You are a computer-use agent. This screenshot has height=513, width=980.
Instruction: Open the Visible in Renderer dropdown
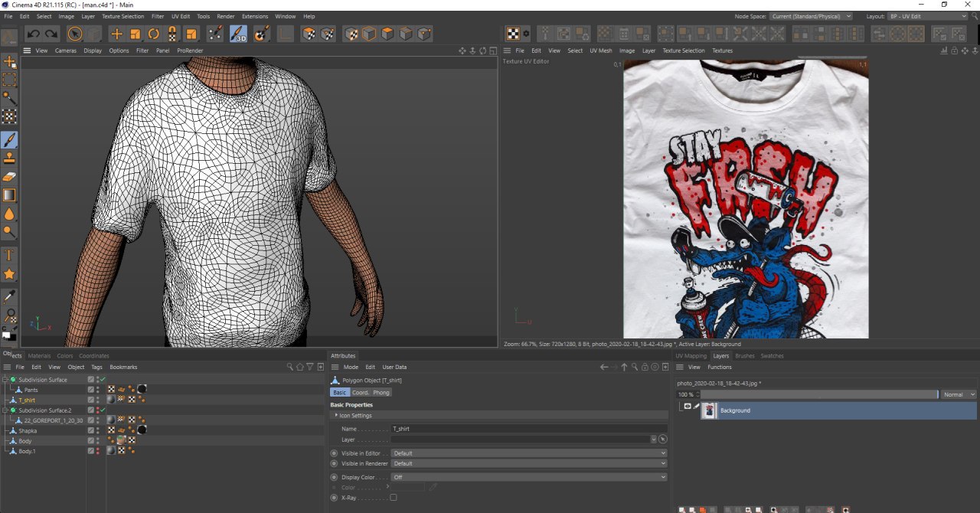[x=529, y=463]
